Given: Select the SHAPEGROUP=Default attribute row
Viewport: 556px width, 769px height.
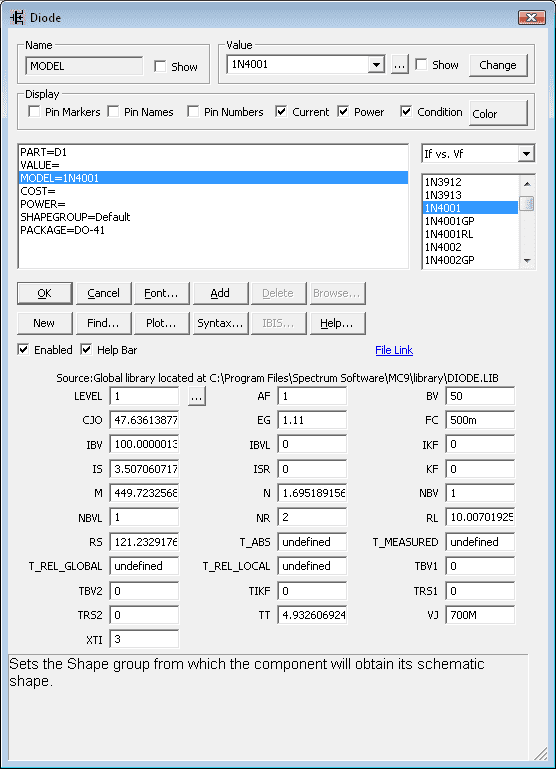Looking at the screenshot, I should pos(213,217).
